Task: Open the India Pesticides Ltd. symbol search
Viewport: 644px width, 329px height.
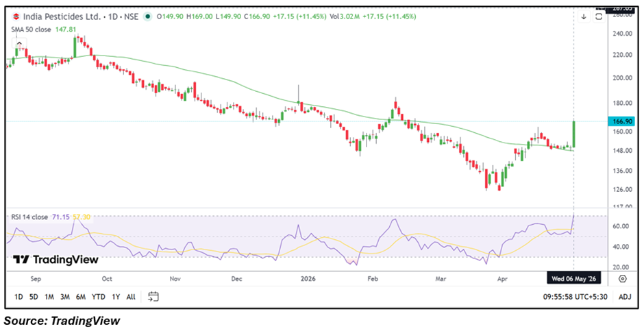Action: tap(62, 17)
